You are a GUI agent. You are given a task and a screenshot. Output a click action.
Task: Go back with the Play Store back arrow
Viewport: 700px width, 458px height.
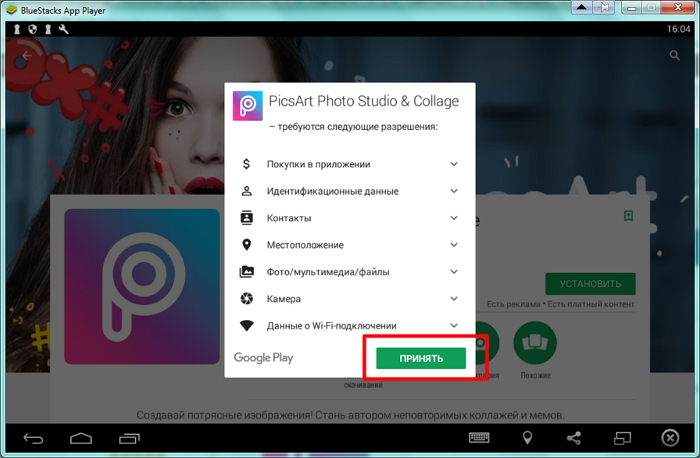26,56
